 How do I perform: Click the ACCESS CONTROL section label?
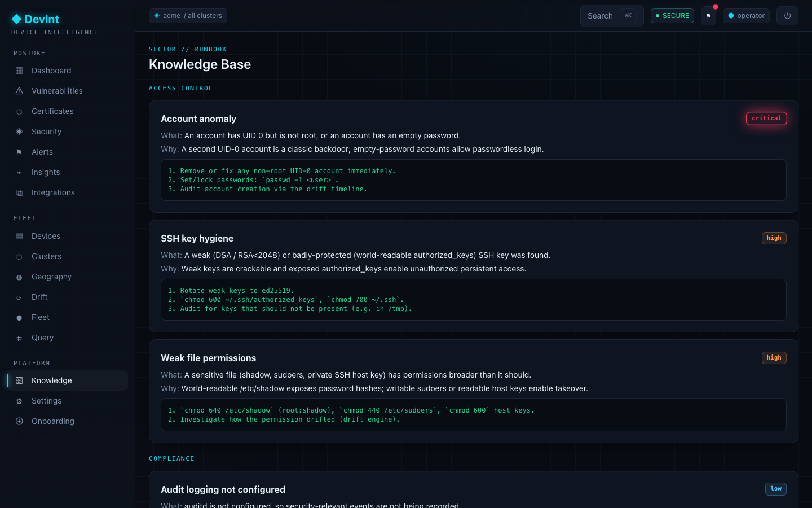click(x=180, y=88)
